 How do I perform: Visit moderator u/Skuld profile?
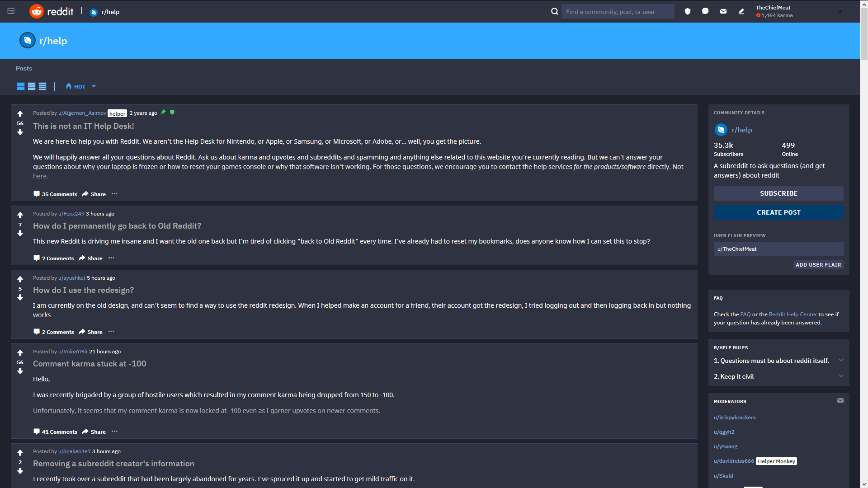click(x=723, y=476)
